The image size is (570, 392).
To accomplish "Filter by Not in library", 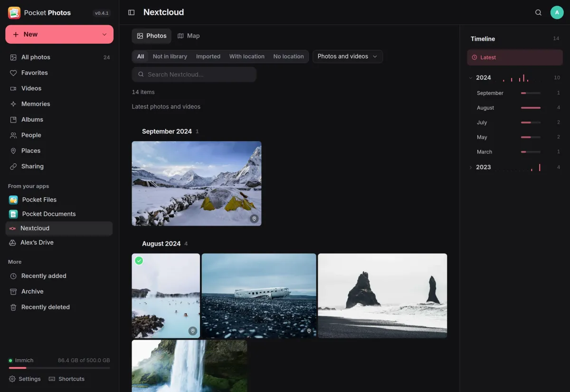I will coord(170,57).
